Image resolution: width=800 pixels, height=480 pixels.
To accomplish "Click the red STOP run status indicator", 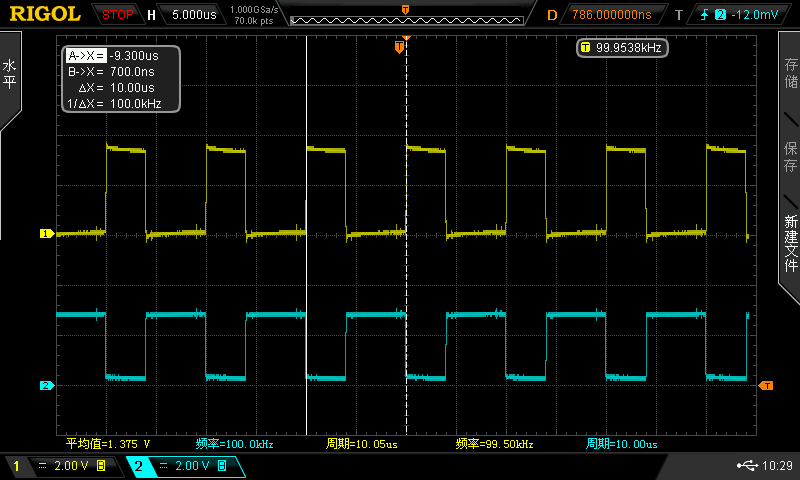I will (118, 15).
